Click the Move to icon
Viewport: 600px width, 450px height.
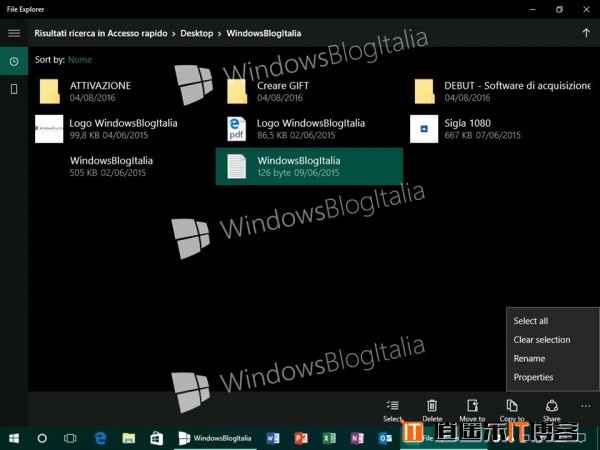473,405
